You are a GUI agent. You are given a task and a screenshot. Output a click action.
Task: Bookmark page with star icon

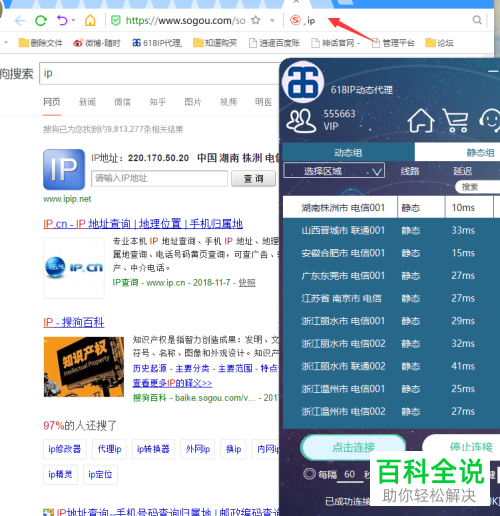256,20
